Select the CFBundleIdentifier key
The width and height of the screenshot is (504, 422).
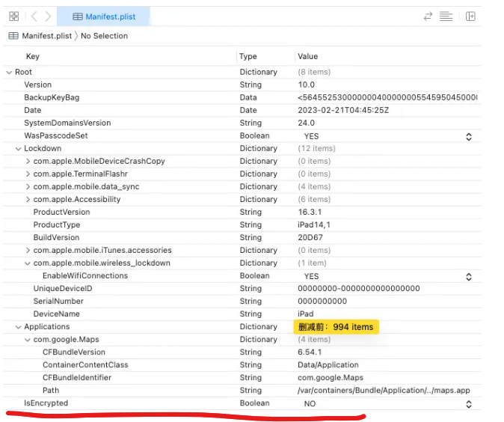pos(77,378)
